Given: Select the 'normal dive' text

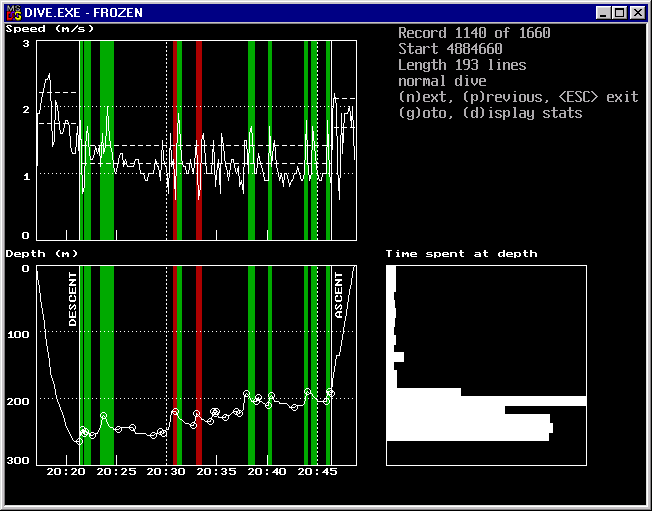Looking at the screenshot, I should tap(442, 81).
